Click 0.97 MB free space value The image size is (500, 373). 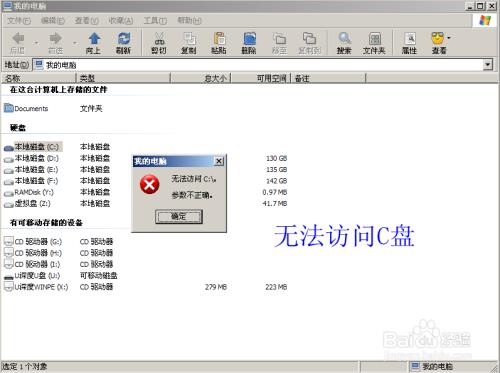(275, 192)
